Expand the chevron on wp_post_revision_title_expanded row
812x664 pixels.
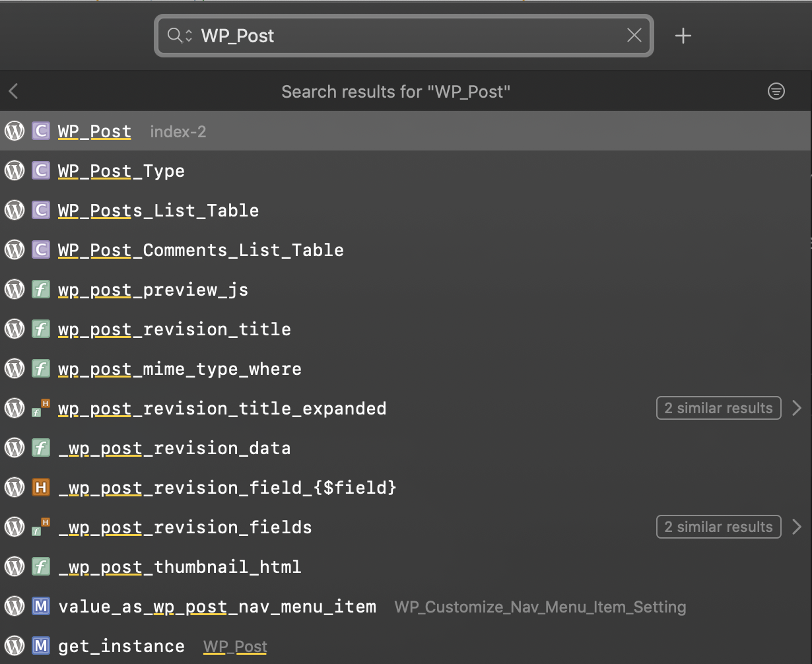pyautogui.click(x=797, y=408)
